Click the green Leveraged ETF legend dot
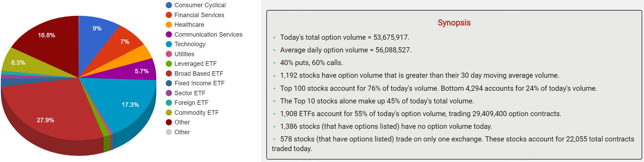Viewport: 644px width, 162px height. pos(169,64)
